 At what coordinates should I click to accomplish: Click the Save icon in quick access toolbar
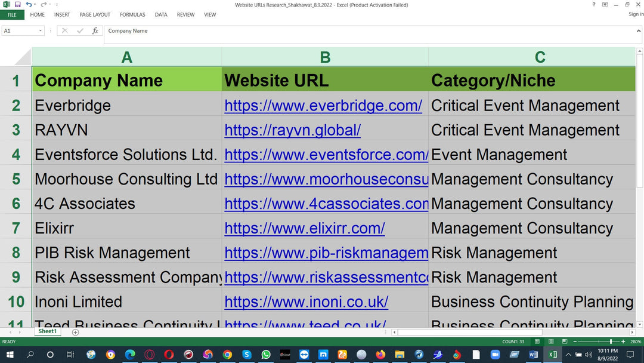(17, 5)
